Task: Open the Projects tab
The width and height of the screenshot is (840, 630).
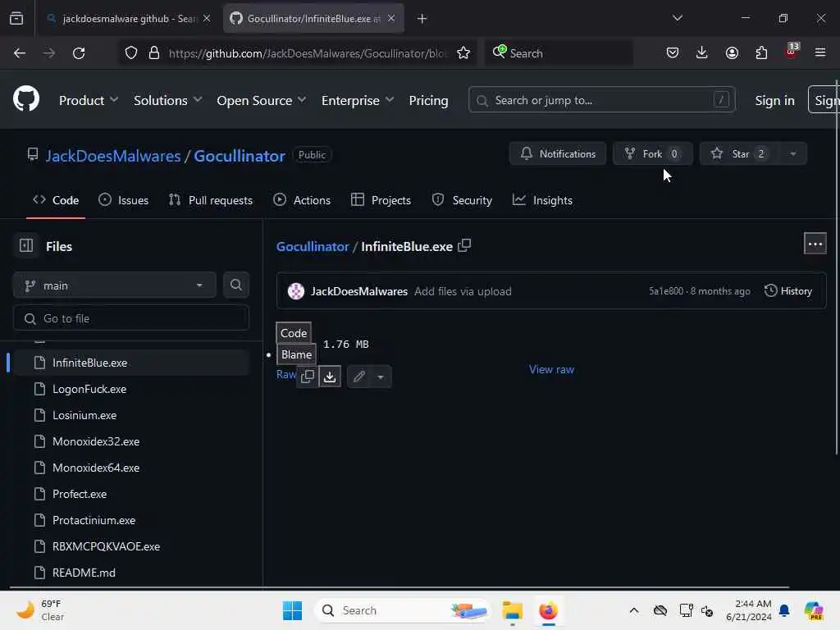Action: point(381,200)
